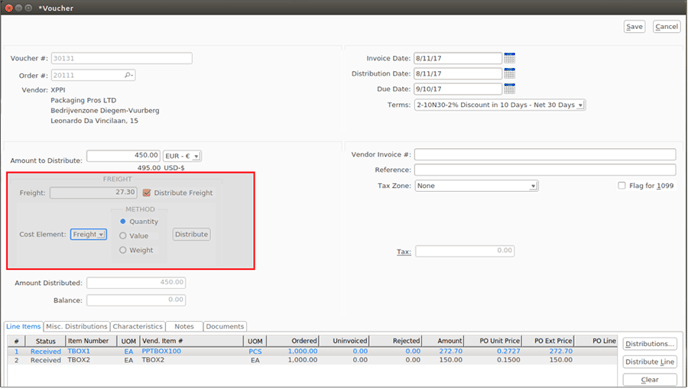This screenshot has width=688, height=389.
Task: Click the Balance field
Action: 136,300
